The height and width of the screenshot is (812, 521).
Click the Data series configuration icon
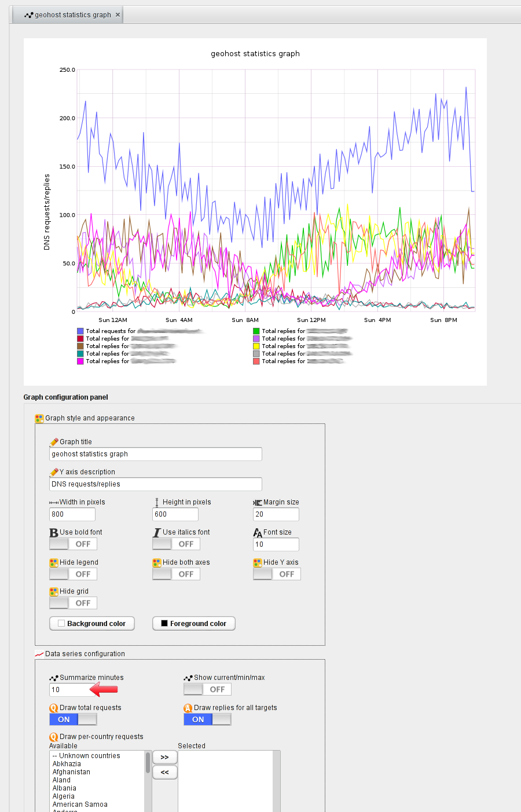(x=39, y=654)
